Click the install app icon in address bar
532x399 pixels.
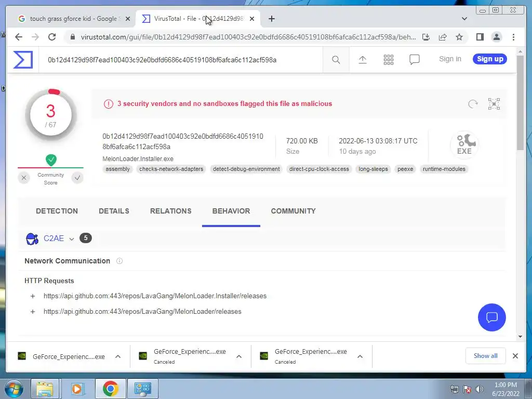[x=426, y=37]
